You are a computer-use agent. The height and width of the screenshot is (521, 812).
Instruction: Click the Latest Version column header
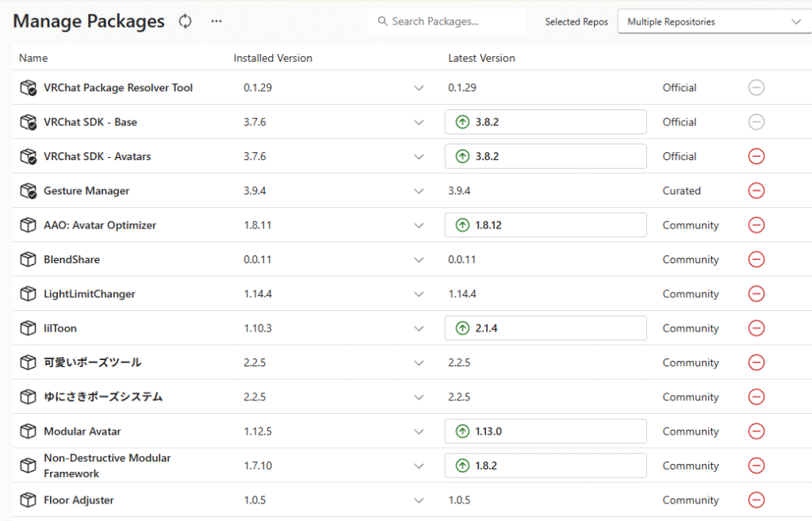(481, 58)
